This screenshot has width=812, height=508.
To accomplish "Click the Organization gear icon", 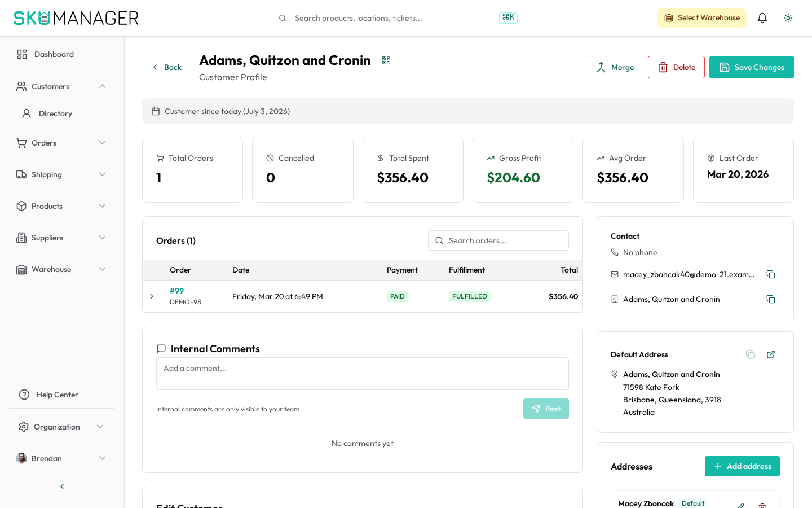I will point(24,427).
